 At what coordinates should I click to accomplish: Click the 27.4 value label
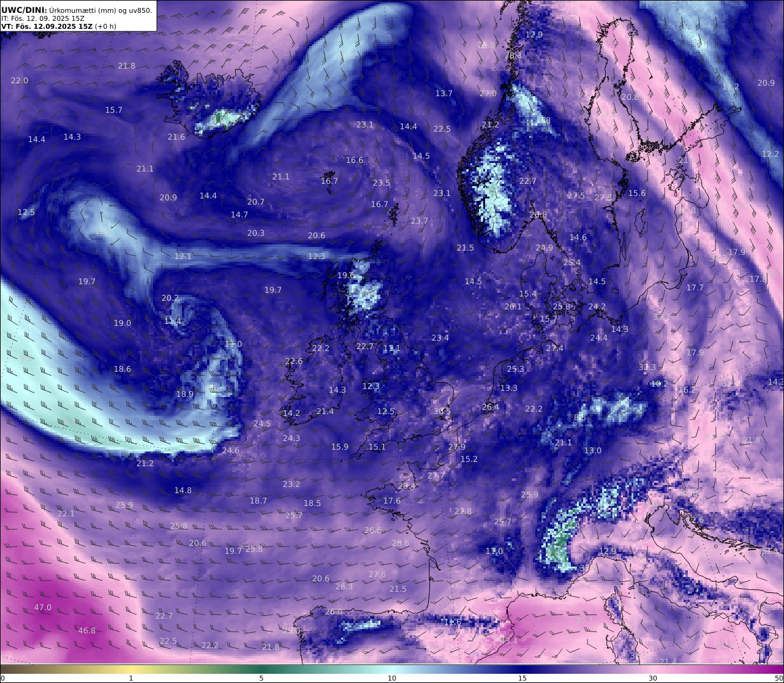point(555,349)
